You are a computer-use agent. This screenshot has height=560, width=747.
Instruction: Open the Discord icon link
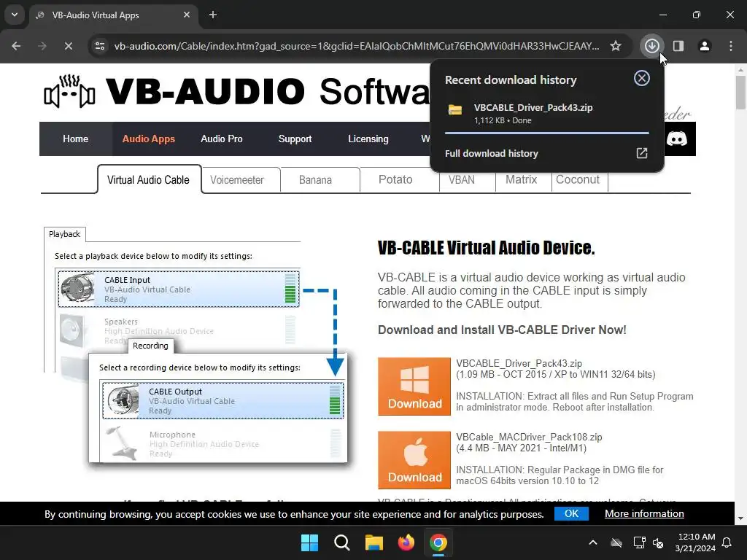676,139
